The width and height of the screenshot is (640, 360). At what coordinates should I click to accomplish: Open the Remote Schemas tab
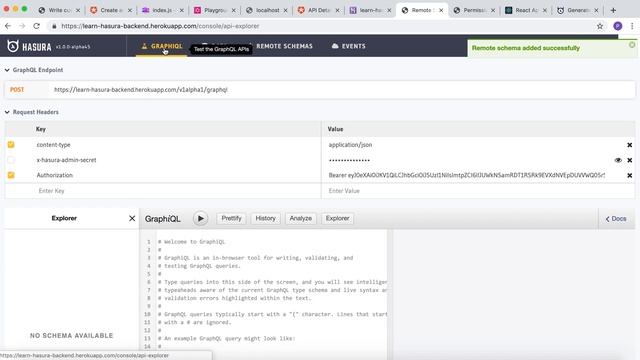[x=284, y=46]
